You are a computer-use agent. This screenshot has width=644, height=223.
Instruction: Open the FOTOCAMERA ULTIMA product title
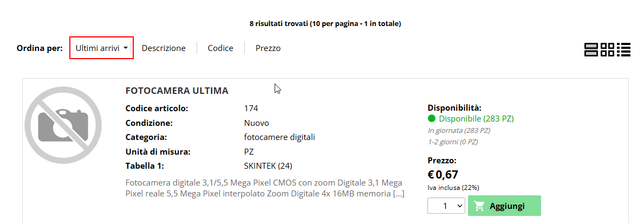pos(177,91)
